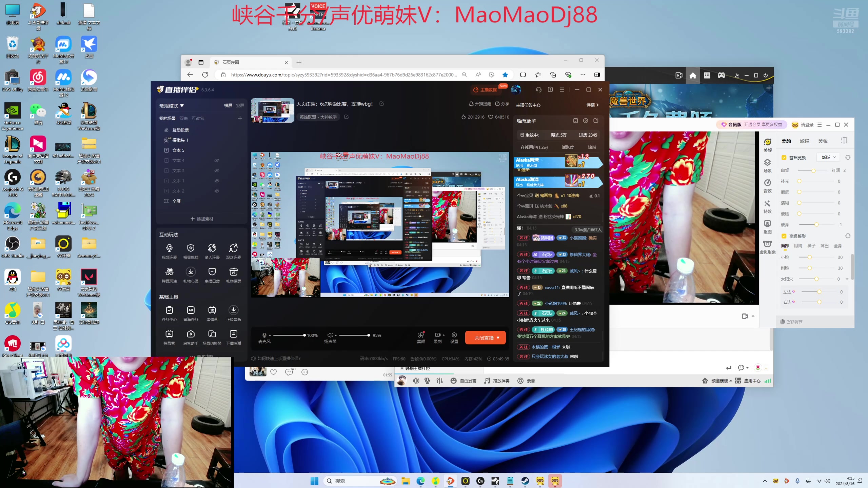The height and width of the screenshot is (488, 868).
Task: Switch to the 美妆 tab
Action: 823,141
